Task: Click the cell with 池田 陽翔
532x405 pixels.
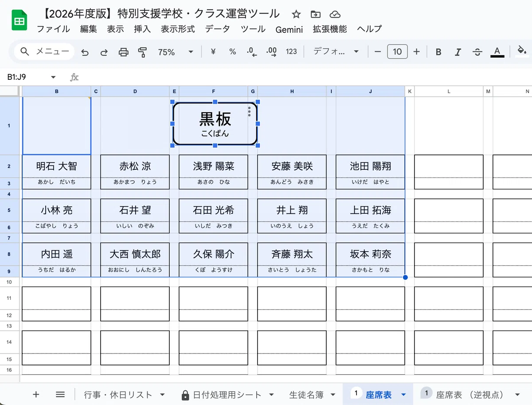Action: point(370,166)
